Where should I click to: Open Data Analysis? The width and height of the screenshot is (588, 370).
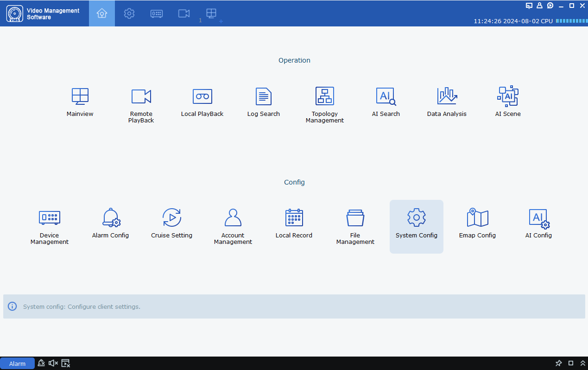pos(446,101)
